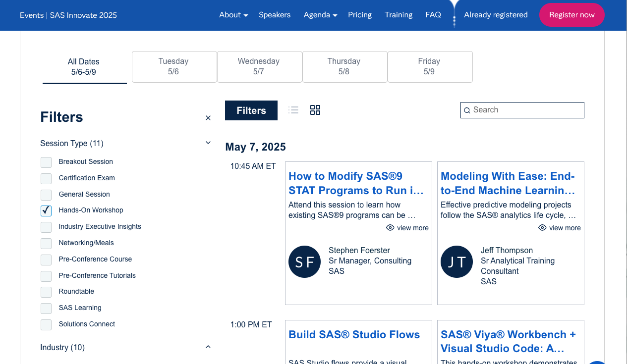Open the Build SAS Studio Flows session

coord(354,335)
